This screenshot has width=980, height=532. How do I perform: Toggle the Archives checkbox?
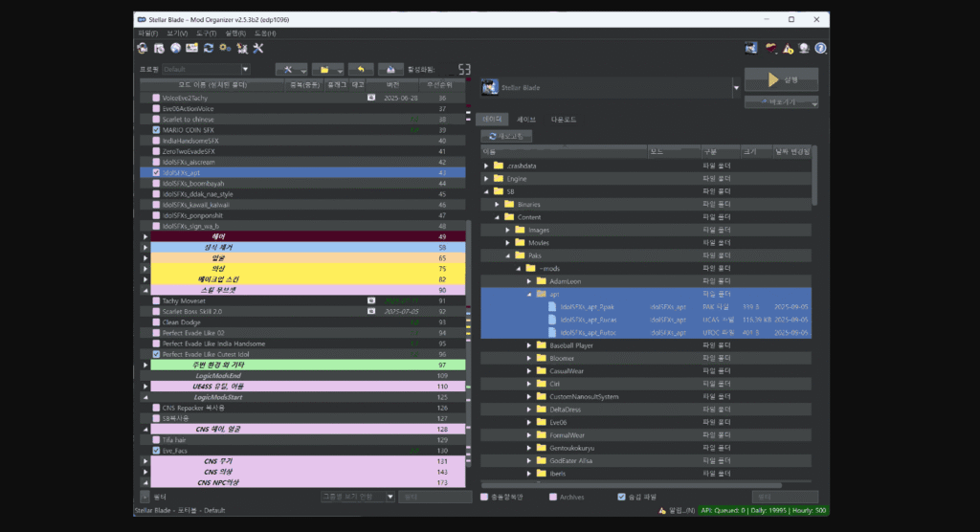pos(554,497)
